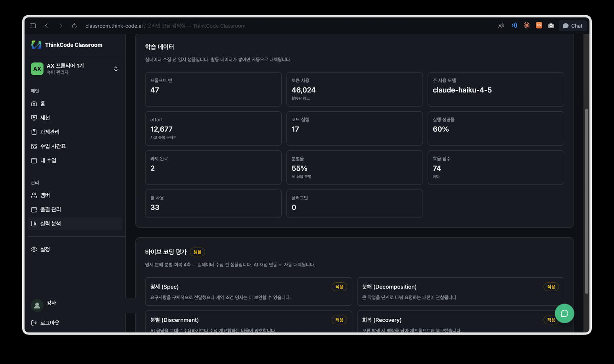Go back with the left arrow
Viewport: 614px width, 364px height.
[x=46, y=26]
